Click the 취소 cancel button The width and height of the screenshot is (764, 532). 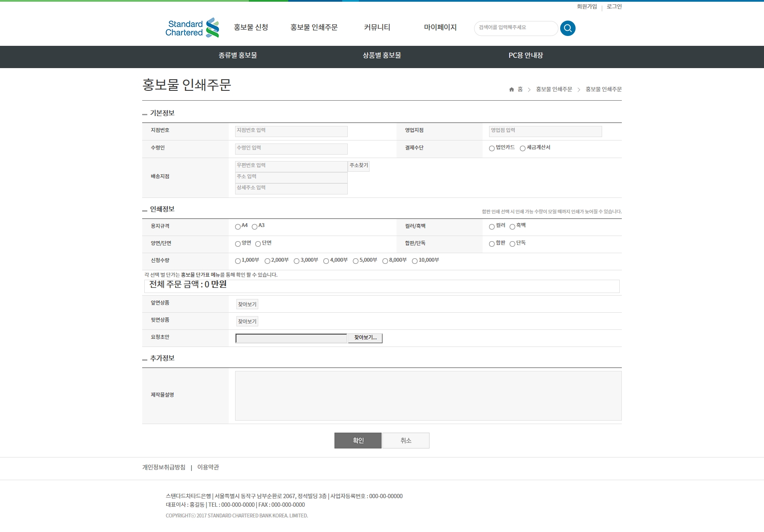point(406,440)
